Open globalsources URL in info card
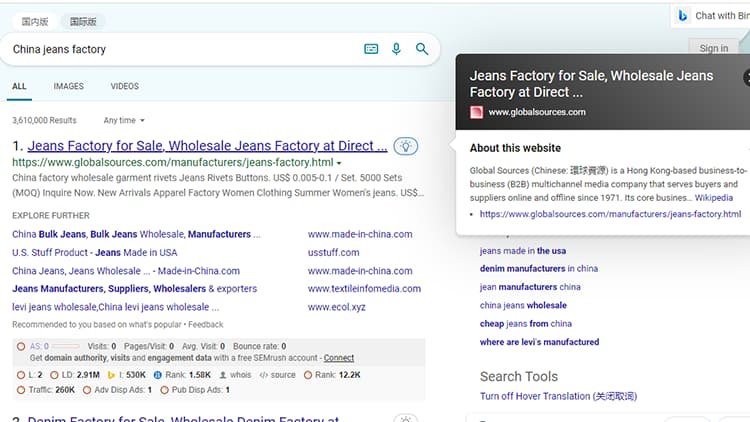750x422 pixels. [610, 214]
